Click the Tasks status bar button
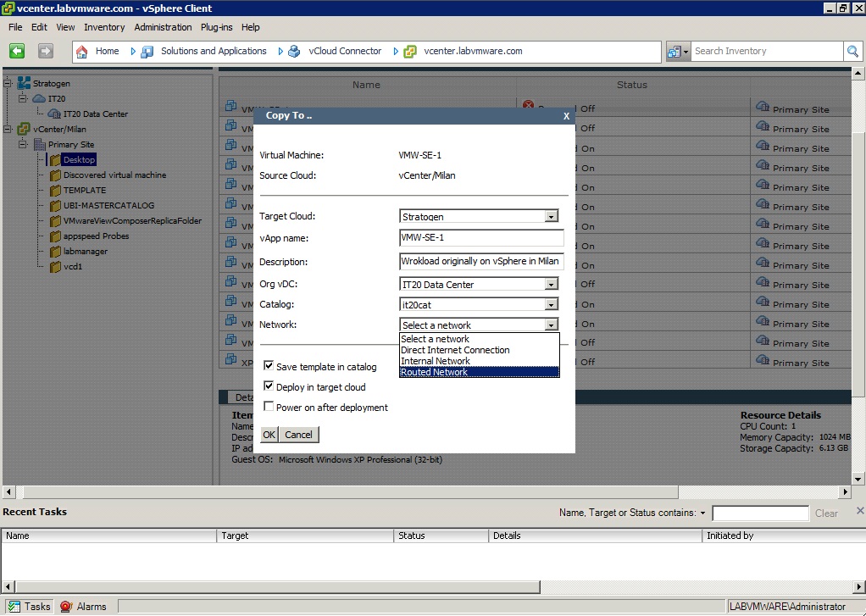Image resolution: width=866 pixels, height=616 pixels. tap(29, 607)
